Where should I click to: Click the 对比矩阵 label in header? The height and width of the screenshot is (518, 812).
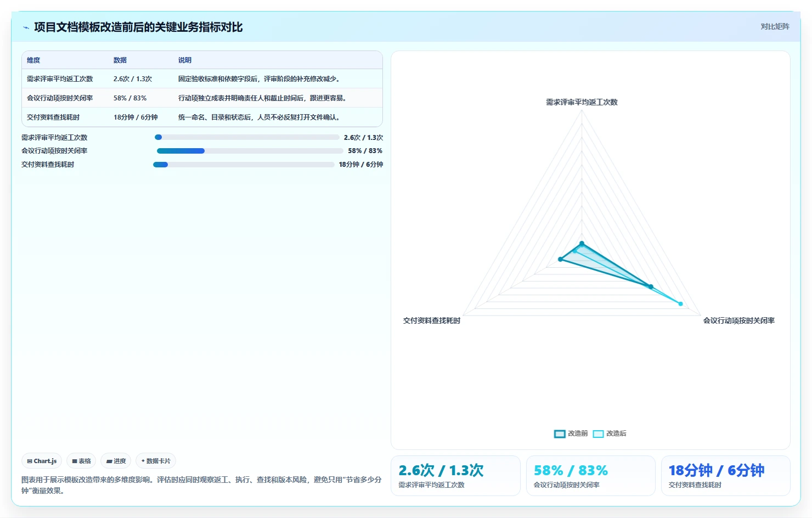pos(775,26)
